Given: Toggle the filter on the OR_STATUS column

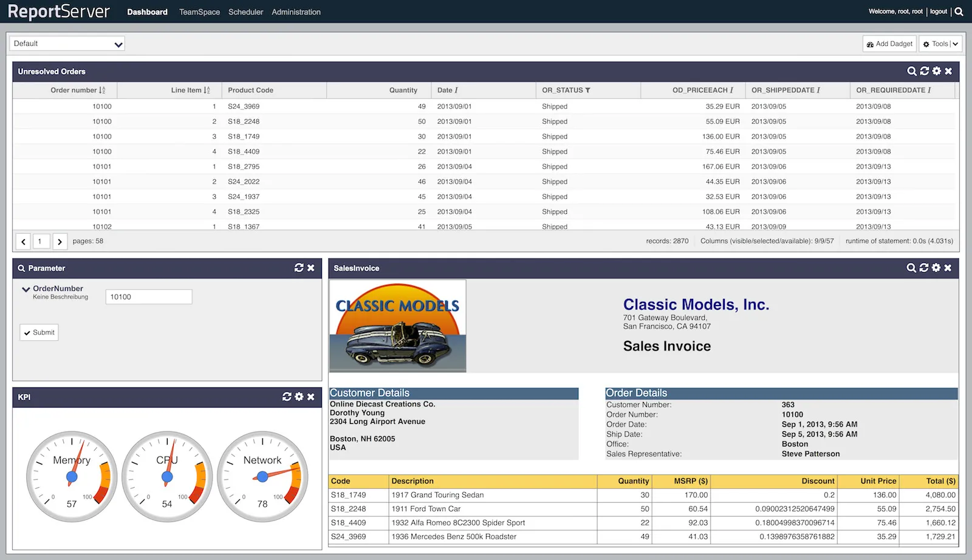Looking at the screenshot, I should tap(587, 90).
